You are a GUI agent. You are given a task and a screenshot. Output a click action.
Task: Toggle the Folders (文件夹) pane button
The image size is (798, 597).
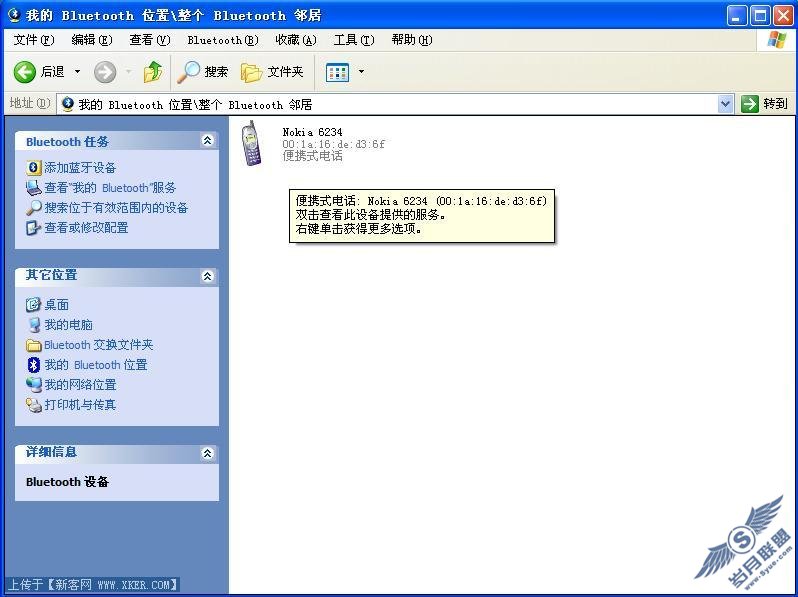(x=272, y=72)
